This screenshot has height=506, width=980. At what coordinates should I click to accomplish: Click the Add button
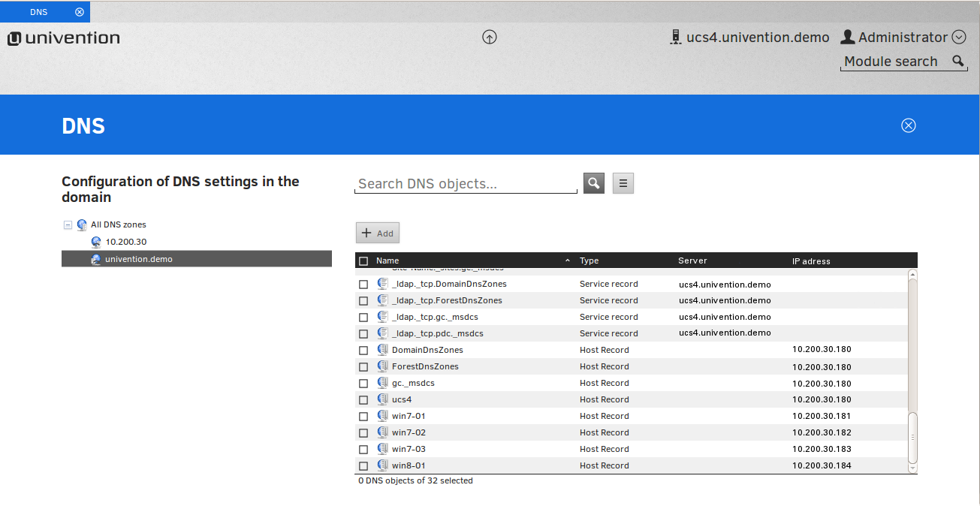tap(377, 233)
